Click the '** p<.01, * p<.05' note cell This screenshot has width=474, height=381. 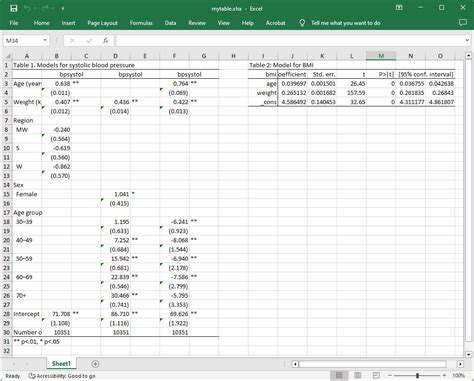point(36,342)
